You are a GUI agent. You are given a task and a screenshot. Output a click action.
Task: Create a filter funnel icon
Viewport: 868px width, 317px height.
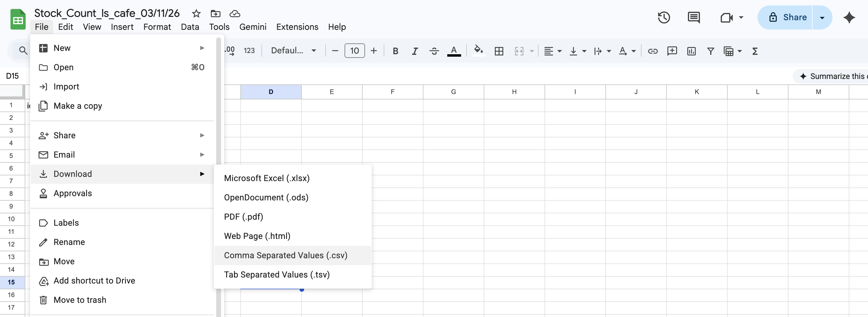(x=710, y=51)
